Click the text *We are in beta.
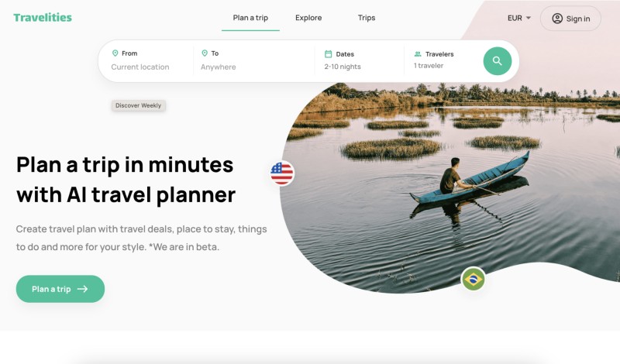The image size is (620, 364). click(184, 247)
